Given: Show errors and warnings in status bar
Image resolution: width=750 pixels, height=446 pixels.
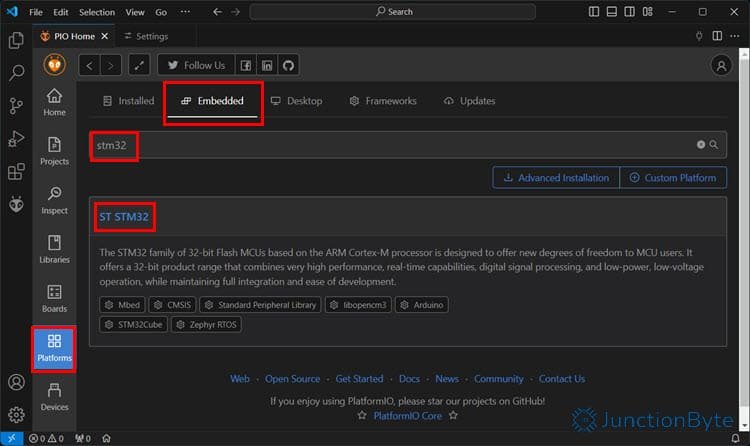Looking at the screenshot, I should [x=46, y=438].
